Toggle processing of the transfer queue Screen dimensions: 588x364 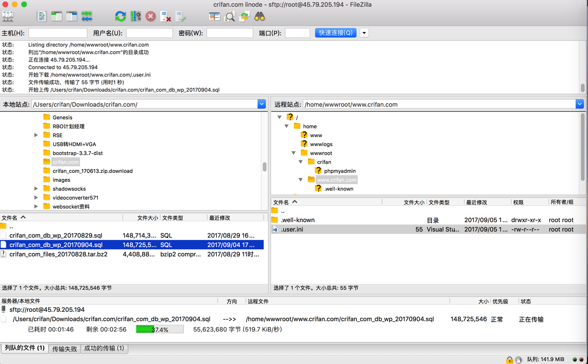coord(135,16)
